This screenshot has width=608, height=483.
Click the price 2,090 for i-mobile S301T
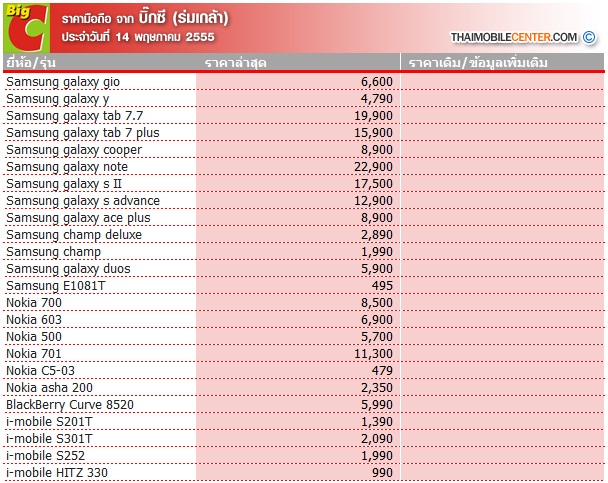click(377, 439)
